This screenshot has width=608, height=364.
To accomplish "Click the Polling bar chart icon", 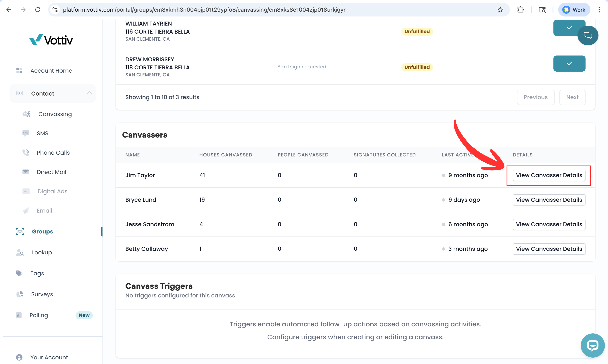I will point(19,315).
